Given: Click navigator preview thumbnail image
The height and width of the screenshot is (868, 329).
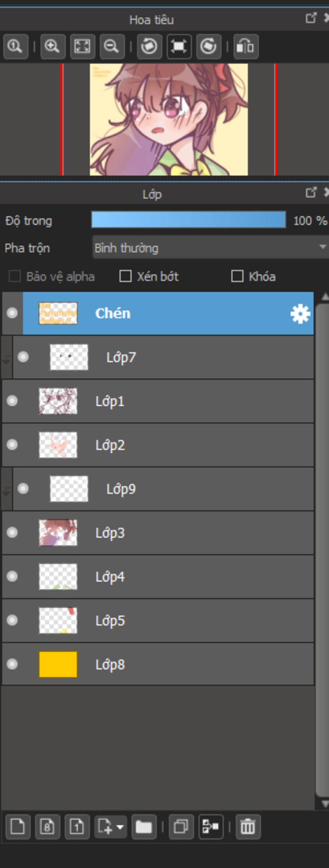Looking at the screenshot, I should (169, 119).
